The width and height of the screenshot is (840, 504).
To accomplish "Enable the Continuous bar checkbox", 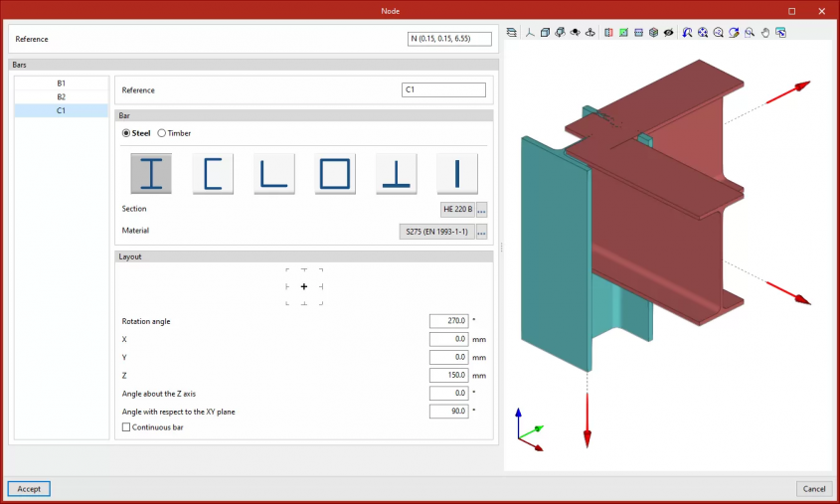I will (x=126, y=427).
